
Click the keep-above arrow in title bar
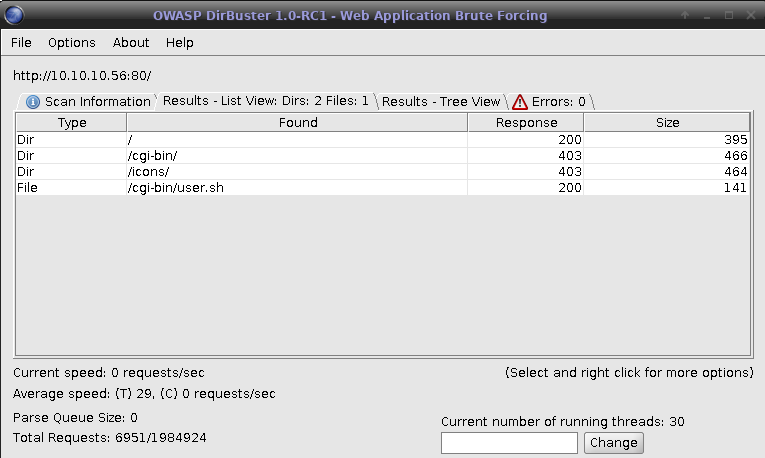point(685,15)
